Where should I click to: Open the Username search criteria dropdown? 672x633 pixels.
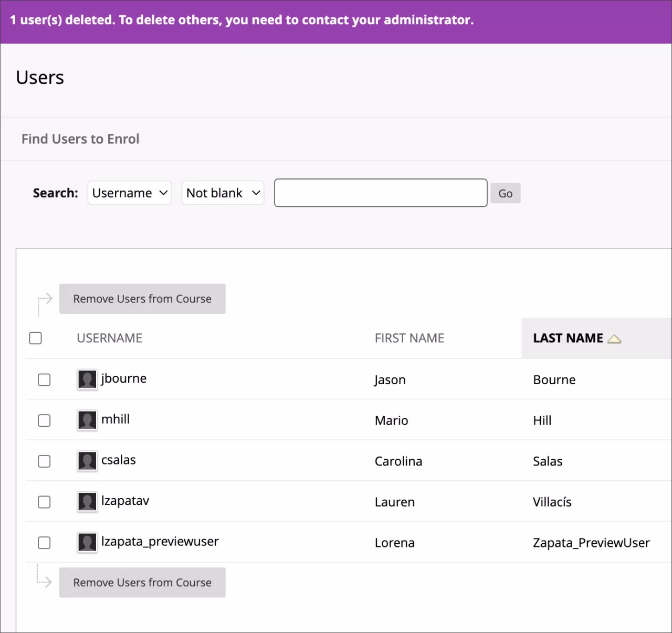click(129, 193)
